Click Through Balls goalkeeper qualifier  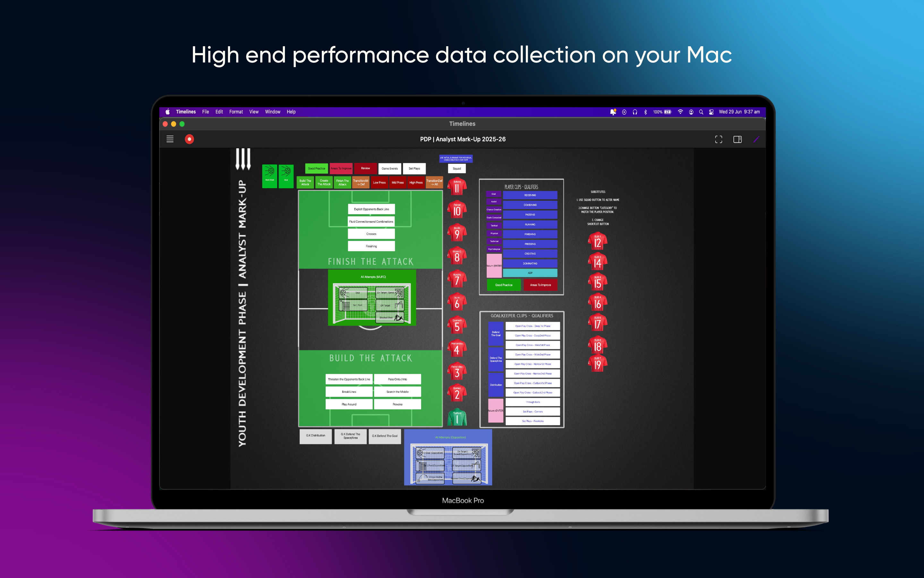533,402
